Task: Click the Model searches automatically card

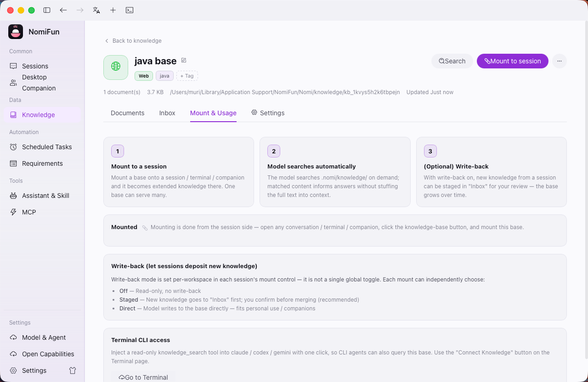Action: (x=335, y=172)
